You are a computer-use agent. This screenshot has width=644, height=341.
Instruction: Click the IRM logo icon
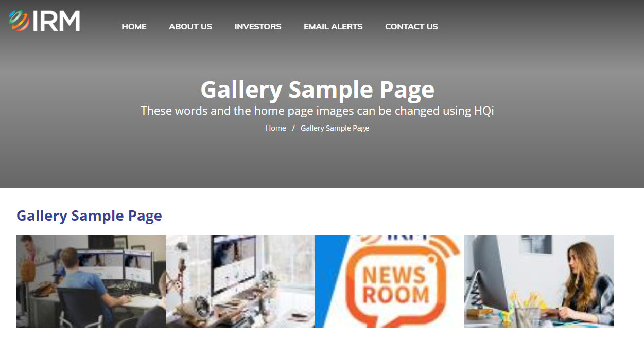pyautogui.click(x=44, y=21)
